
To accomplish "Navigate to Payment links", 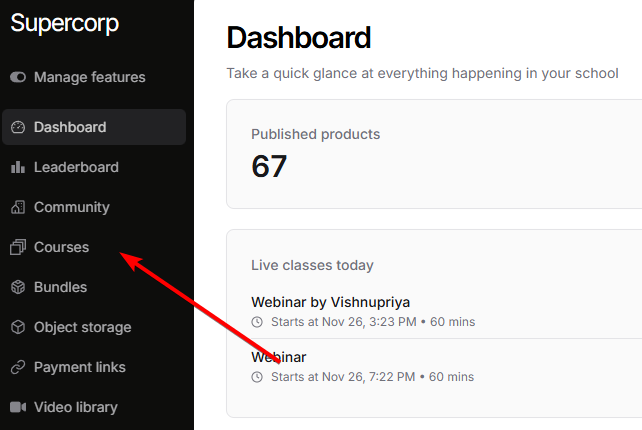I will (x=79, y=367).
